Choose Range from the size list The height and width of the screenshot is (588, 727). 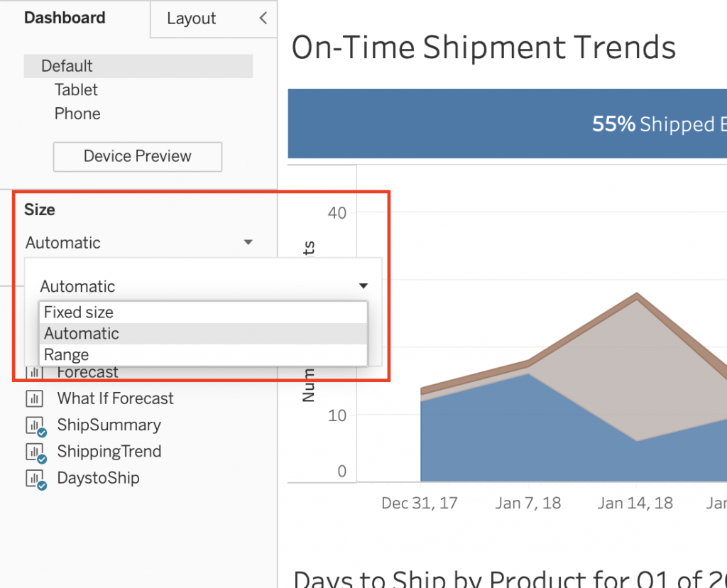67,355
